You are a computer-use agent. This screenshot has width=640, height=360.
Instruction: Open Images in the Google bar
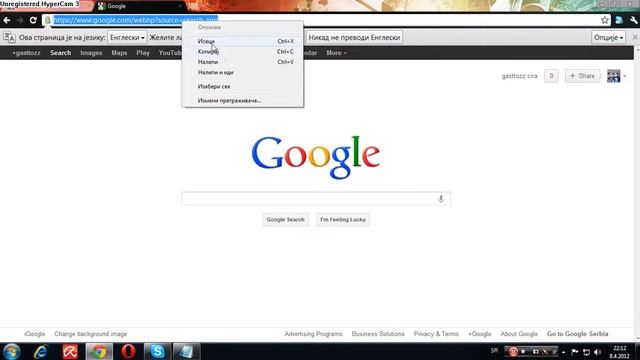point(91,53)
